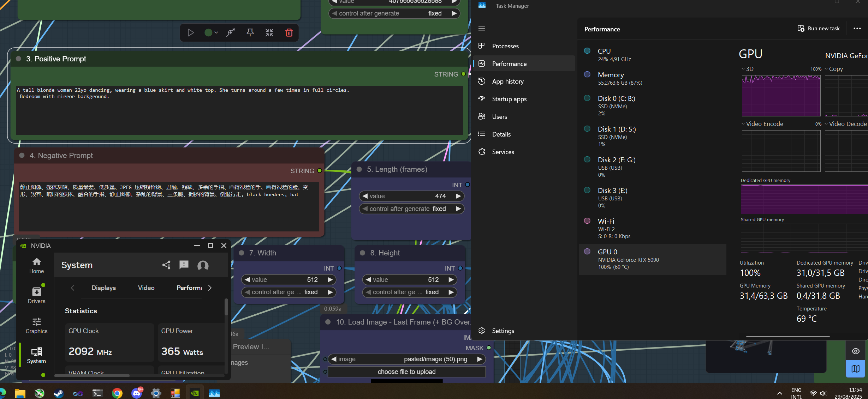The image size is (868, 399).
Task: Toggle the eye visibility icon
Action: (x=855, y=351)
